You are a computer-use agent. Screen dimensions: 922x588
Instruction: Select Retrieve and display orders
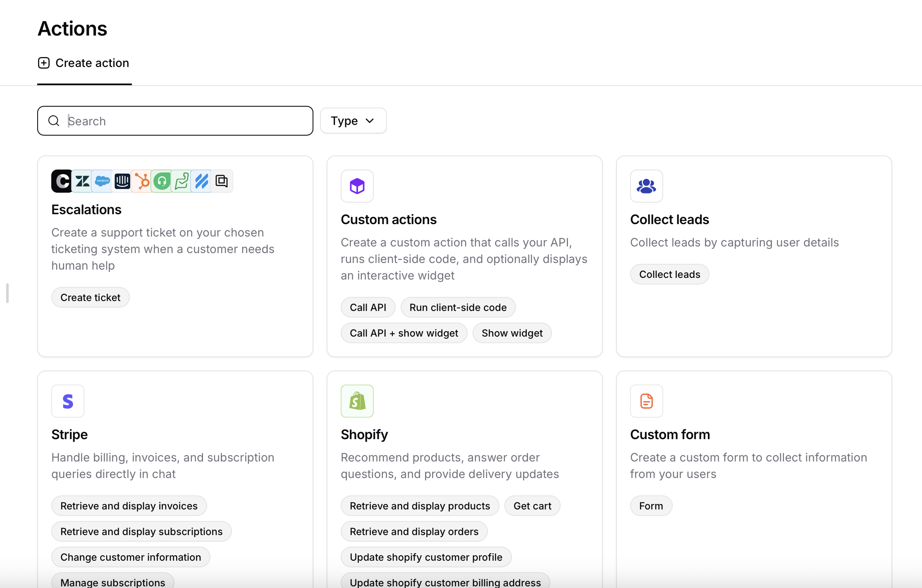tap(414, 531)
